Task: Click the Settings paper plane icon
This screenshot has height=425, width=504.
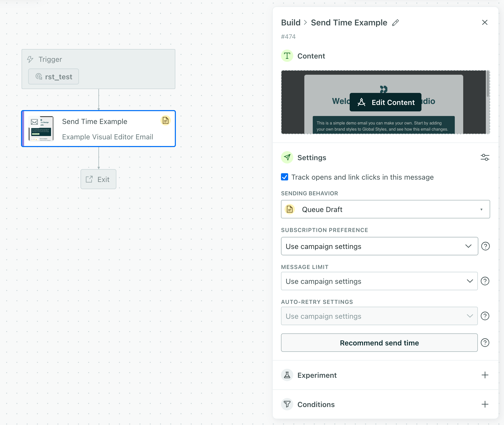Action: [287, 157]
